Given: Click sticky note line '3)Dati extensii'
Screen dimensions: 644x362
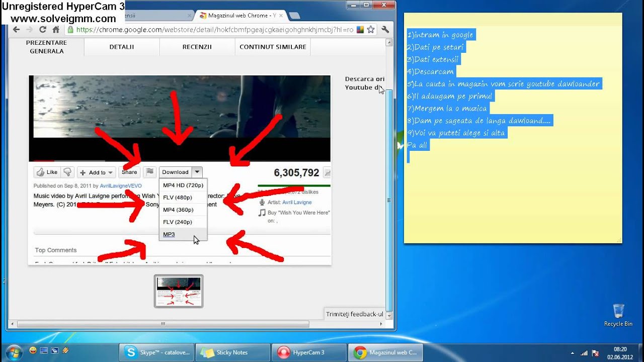Looking at the screenshot, I should click(x=433, y=59).
